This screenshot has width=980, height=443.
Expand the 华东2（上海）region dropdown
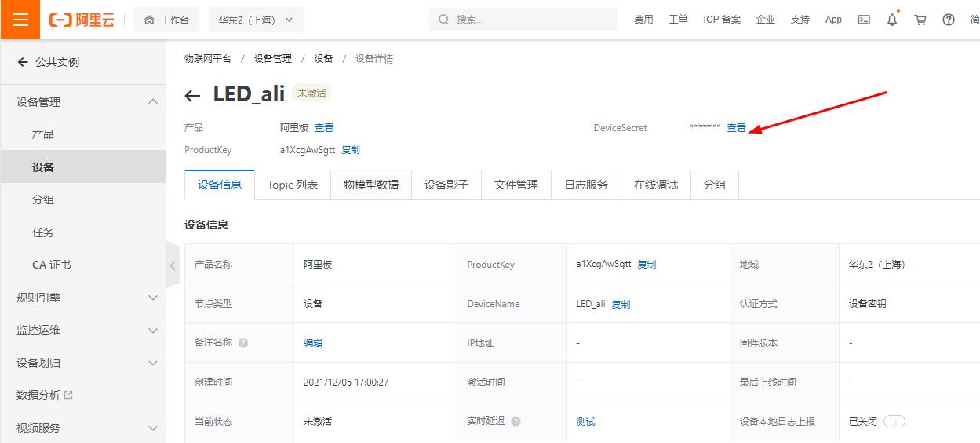click(256, 20)
